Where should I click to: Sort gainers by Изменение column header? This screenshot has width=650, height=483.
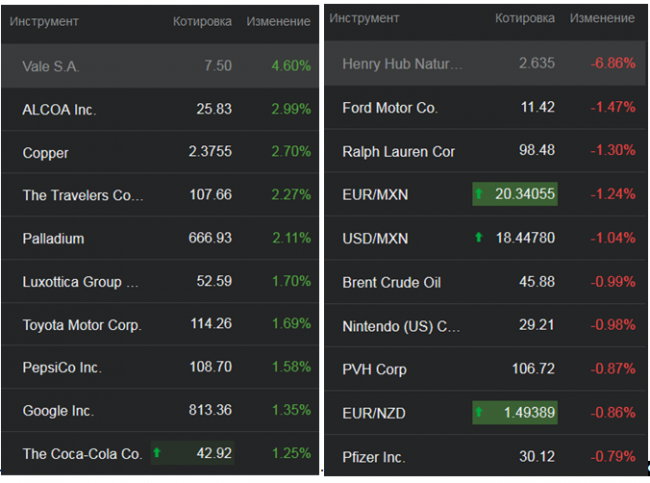278,21
